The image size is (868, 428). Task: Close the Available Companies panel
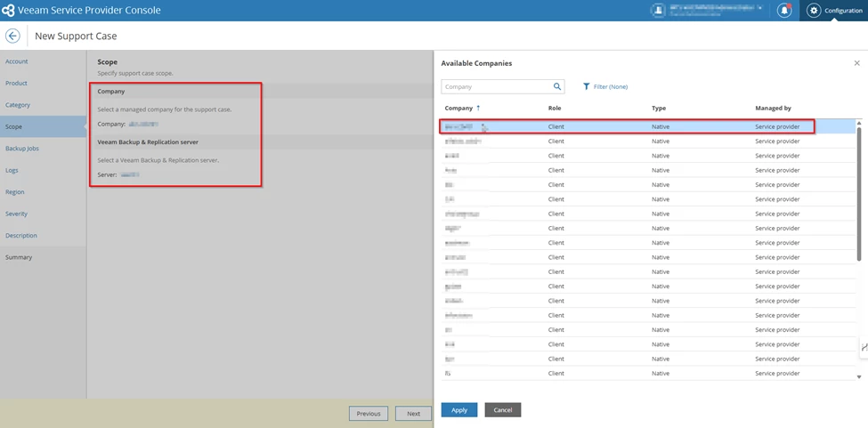point(857,63)
